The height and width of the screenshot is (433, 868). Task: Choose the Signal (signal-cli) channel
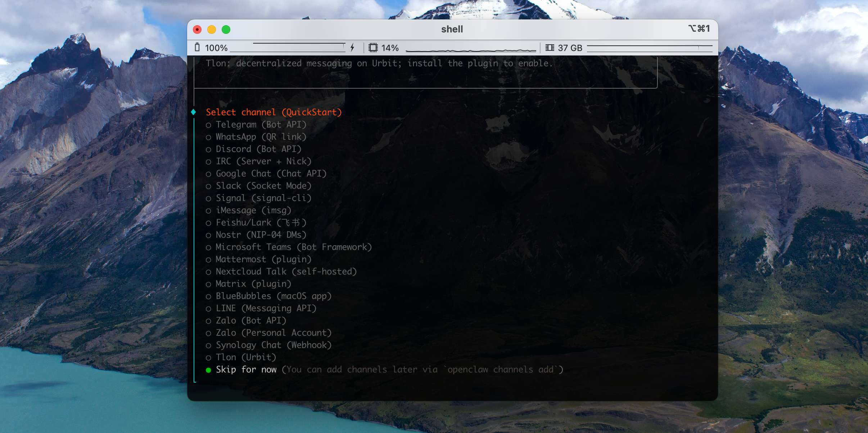[x=263, y=198]
